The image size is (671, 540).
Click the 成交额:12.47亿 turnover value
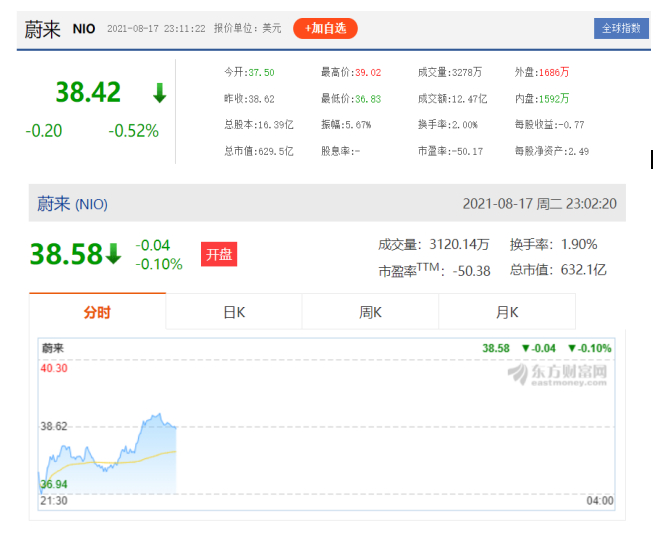[452, 99]
